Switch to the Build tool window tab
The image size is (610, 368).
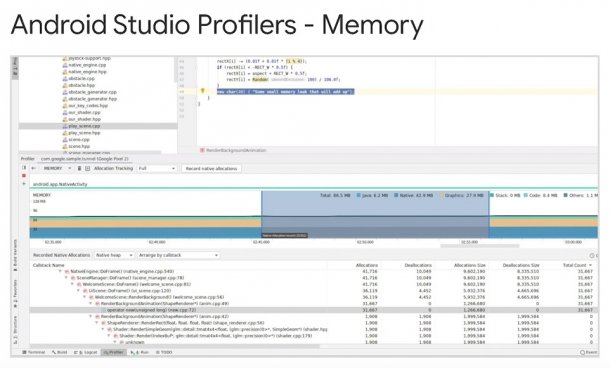point(60,352)
